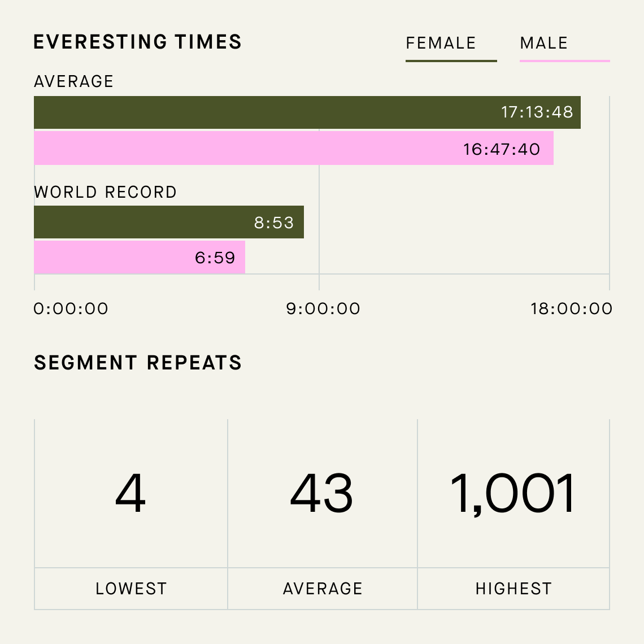Click the 9:00:00 axis label
Screen dimensions: 644x644
click(x=323, y=309)
